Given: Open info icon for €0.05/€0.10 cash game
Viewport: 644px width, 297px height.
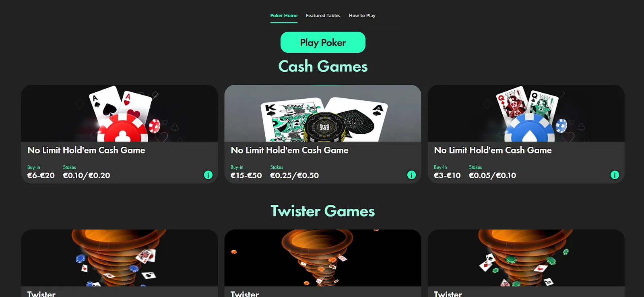Looking at the screenshot, I should click(615, 175).
